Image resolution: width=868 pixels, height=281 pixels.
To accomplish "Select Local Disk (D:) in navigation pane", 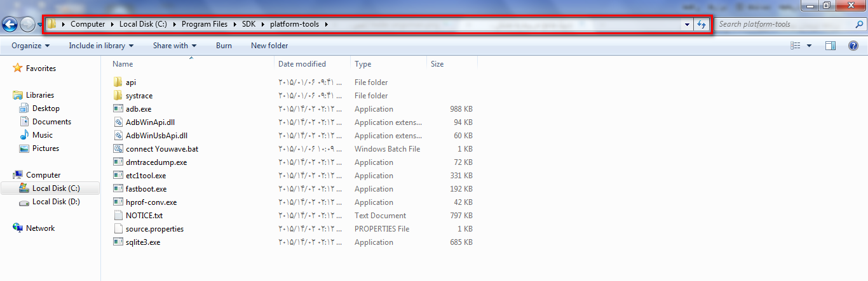I will [x=57, y=202].
